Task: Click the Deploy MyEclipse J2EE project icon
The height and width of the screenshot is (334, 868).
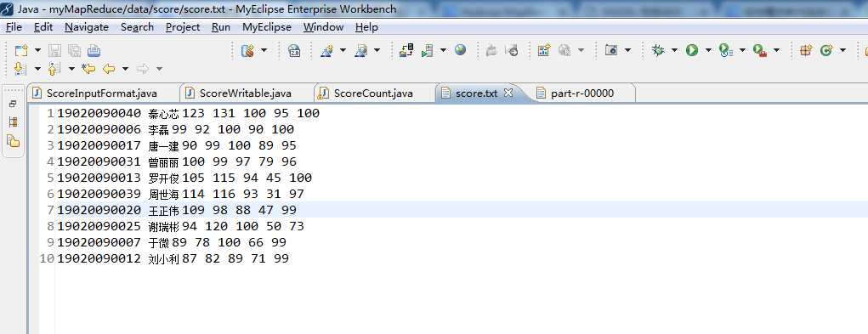Action: 406,51
